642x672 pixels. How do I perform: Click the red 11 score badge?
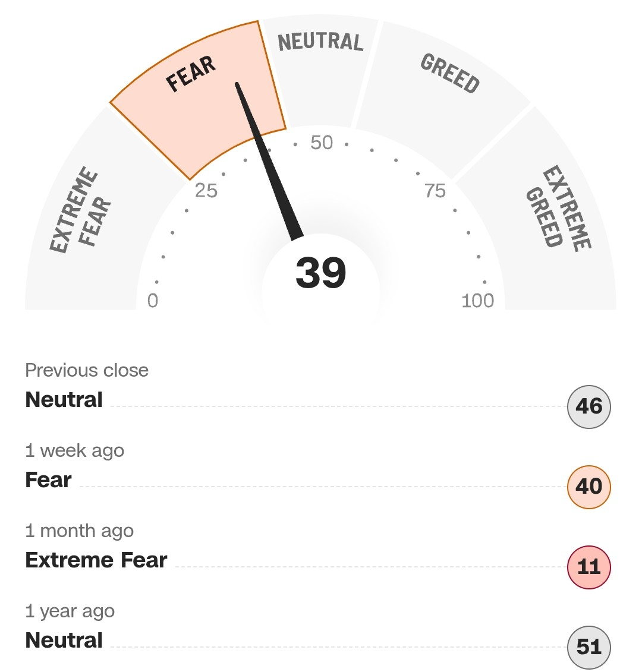point(588,567)
